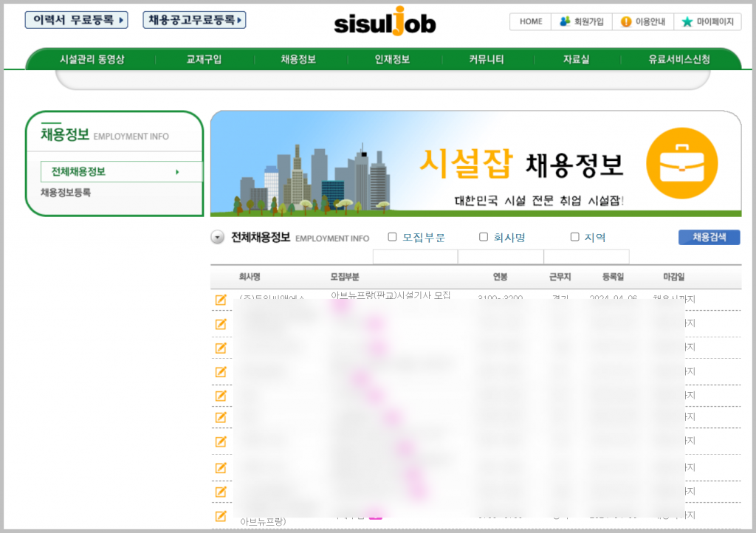Click the HOME link
The width and height of the screenshot is (756, 533).
[x=531, y=21]
